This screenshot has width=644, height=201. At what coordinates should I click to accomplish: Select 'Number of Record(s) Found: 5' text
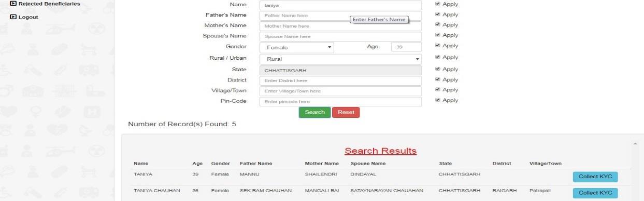(x=182, y=124)
